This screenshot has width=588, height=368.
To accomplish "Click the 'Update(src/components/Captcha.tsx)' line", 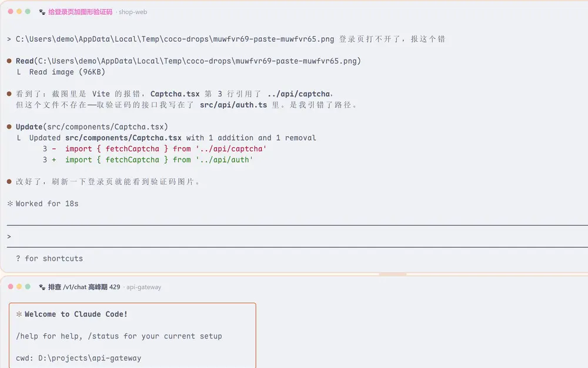I will click(x=92, y=127).
